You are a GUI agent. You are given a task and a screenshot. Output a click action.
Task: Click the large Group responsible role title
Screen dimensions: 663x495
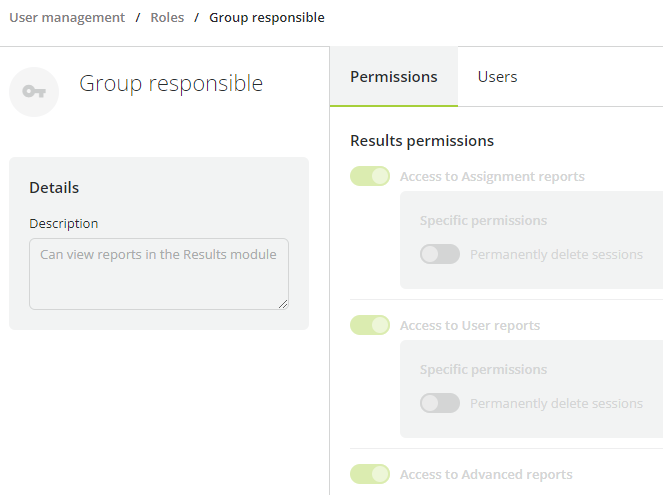171,84
